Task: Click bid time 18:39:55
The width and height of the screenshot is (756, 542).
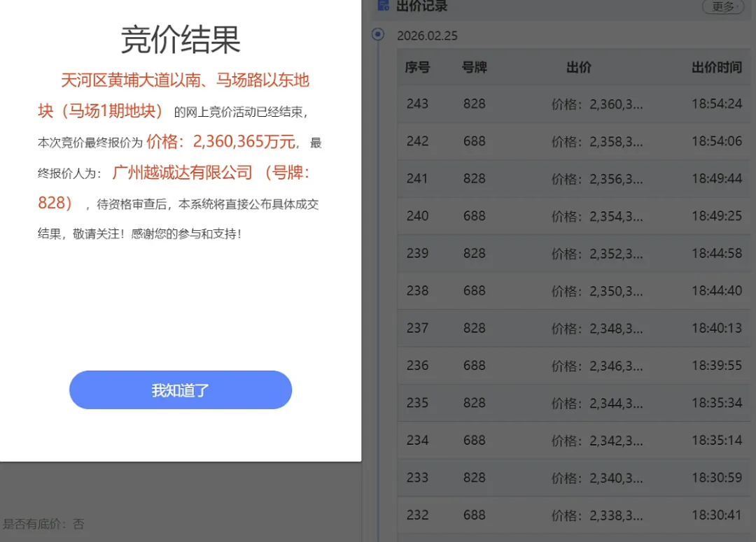Action: click(717, 365)
